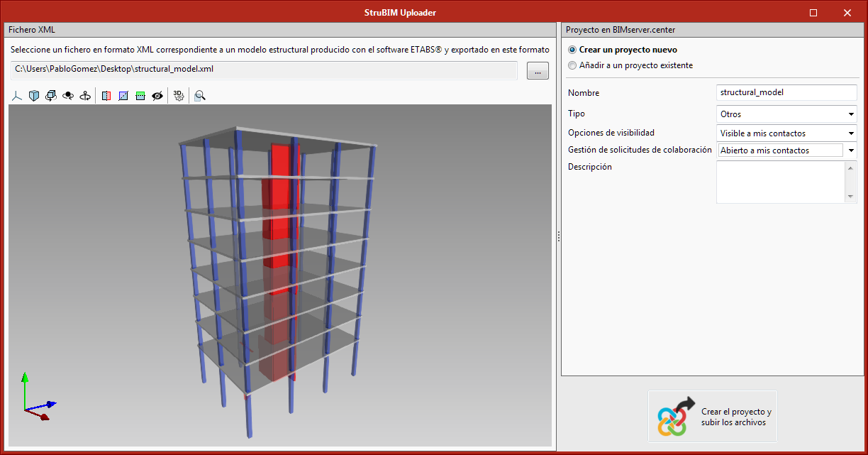
Task: Click 'Crear el proyecto y subir los archivos' button
Action: click(713, 417)
